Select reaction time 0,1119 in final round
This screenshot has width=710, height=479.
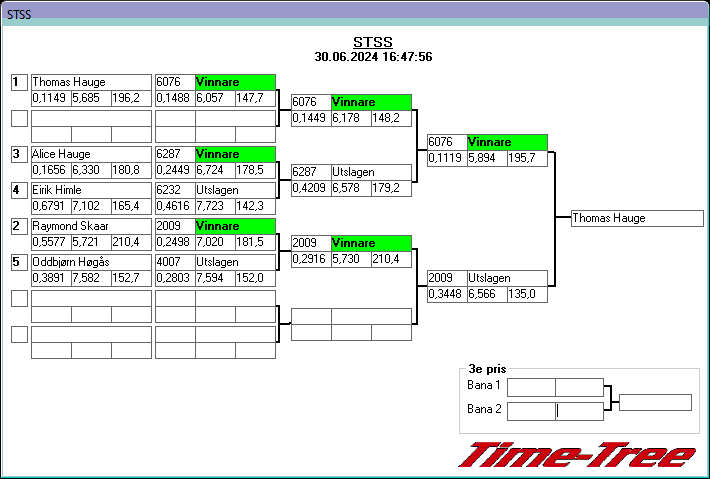[x=447, y=158]
